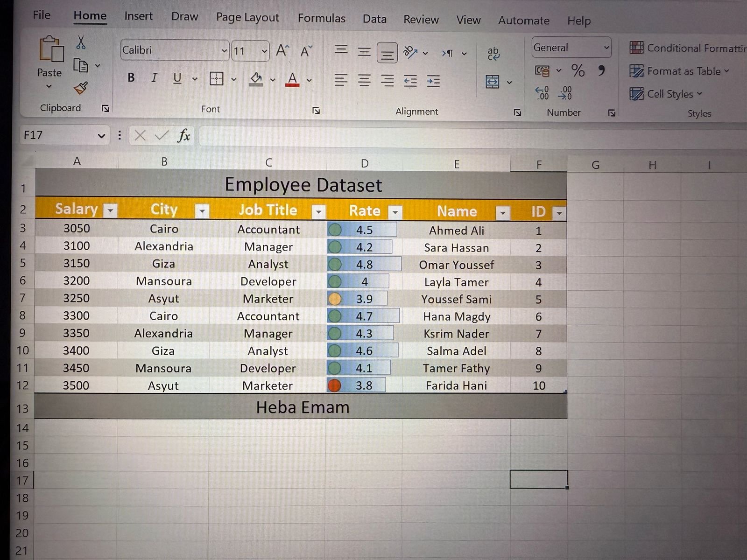The width and height of the screenshot is (747, 560).
Task: Click the Center horizontal alignment icon
Action: (364, 81)
